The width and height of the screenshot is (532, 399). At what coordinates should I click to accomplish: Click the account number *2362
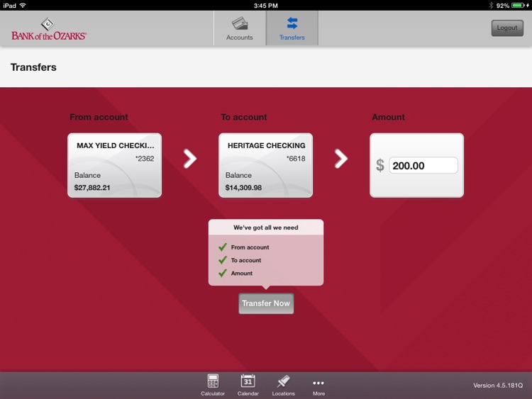click(x=145, y=159)
